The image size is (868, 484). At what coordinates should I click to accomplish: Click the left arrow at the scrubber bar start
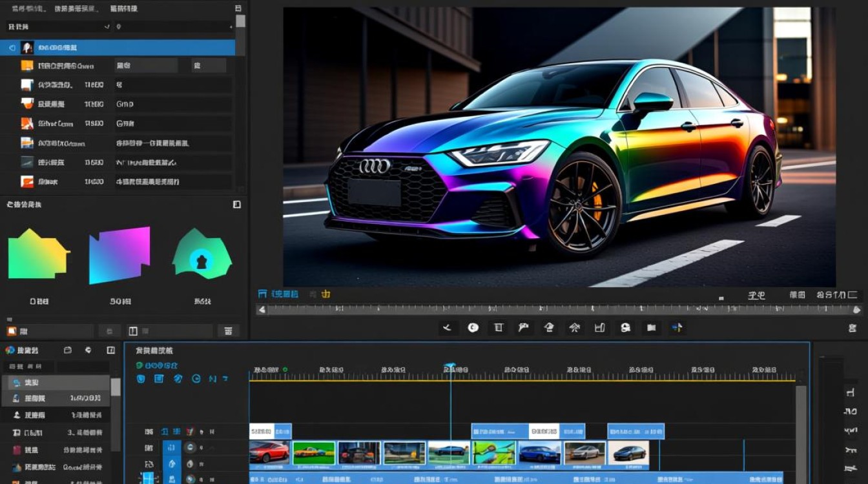click(x=261, y=310)
